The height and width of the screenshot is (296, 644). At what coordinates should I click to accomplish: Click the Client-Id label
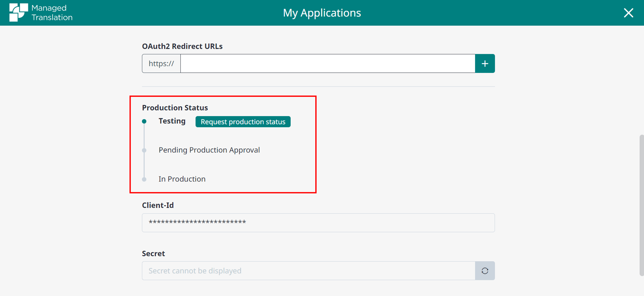coord(158,205)
